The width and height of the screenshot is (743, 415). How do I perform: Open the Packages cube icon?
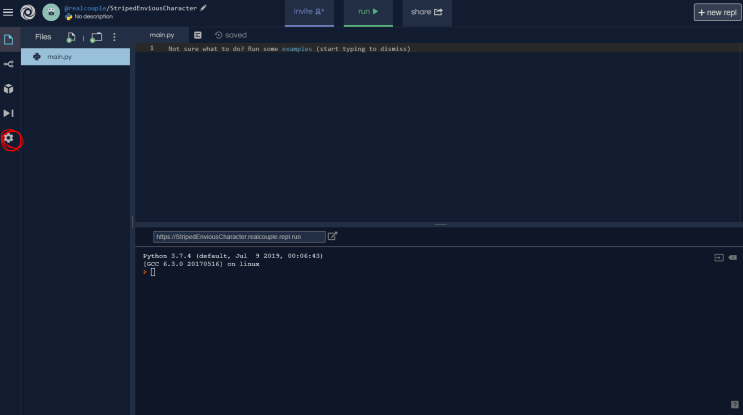(9, 89)
